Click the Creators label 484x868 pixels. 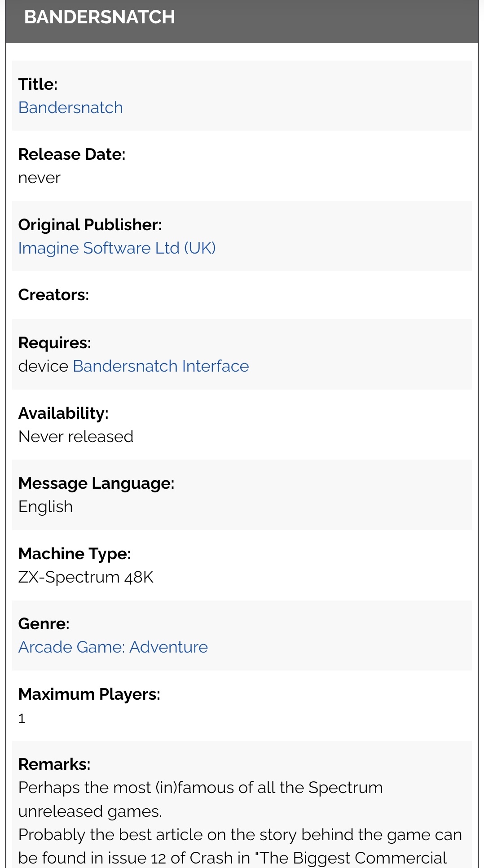click(x=53, y=295)
